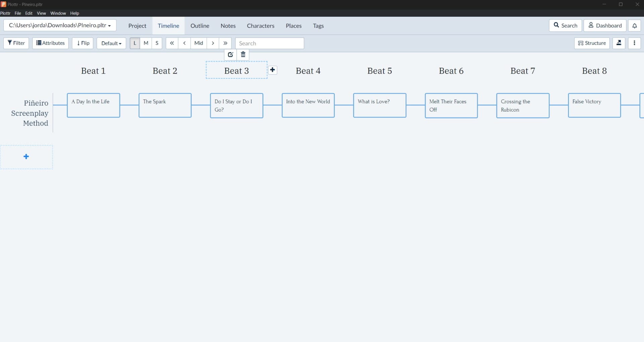Switch to Medium card size

pyautogui.click(x=146, y=43)
